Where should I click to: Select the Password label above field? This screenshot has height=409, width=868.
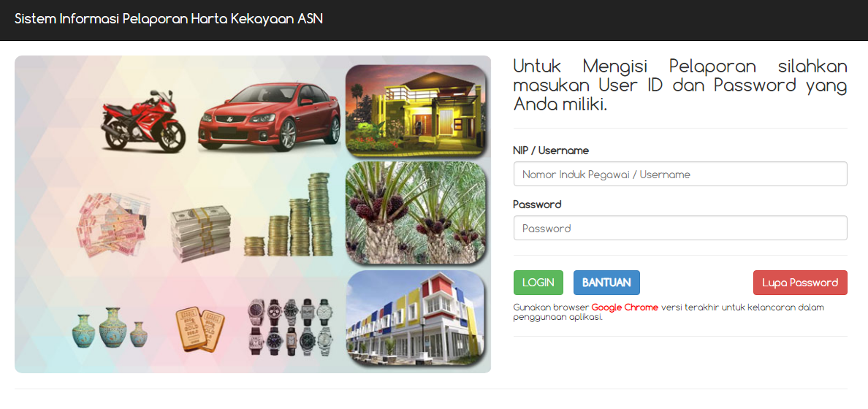pyautogui.click(x=537, y=204)
